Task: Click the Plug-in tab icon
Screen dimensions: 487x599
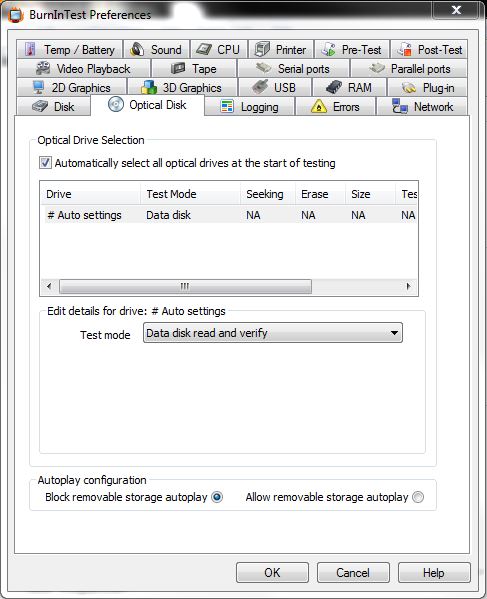Action: coord(409,88)
